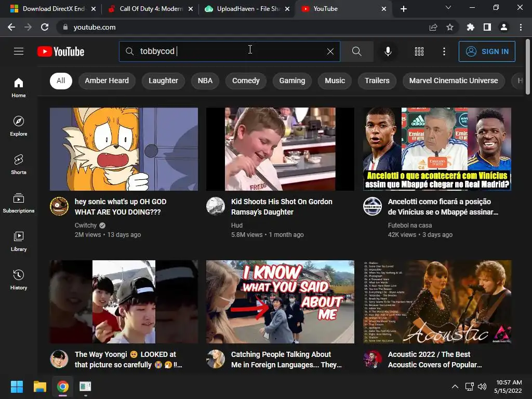Bookmark this page with the star
Viewport: 532px width, 399px height.
(450, 27)
